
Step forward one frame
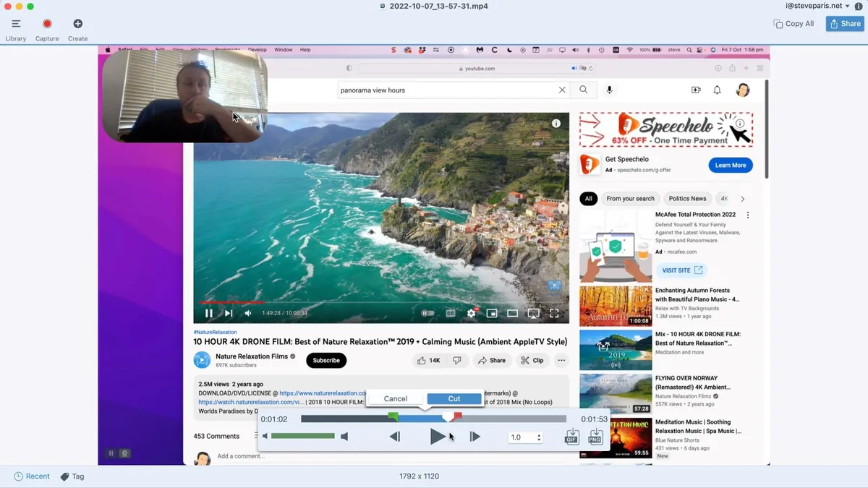[x=475, y=437]
